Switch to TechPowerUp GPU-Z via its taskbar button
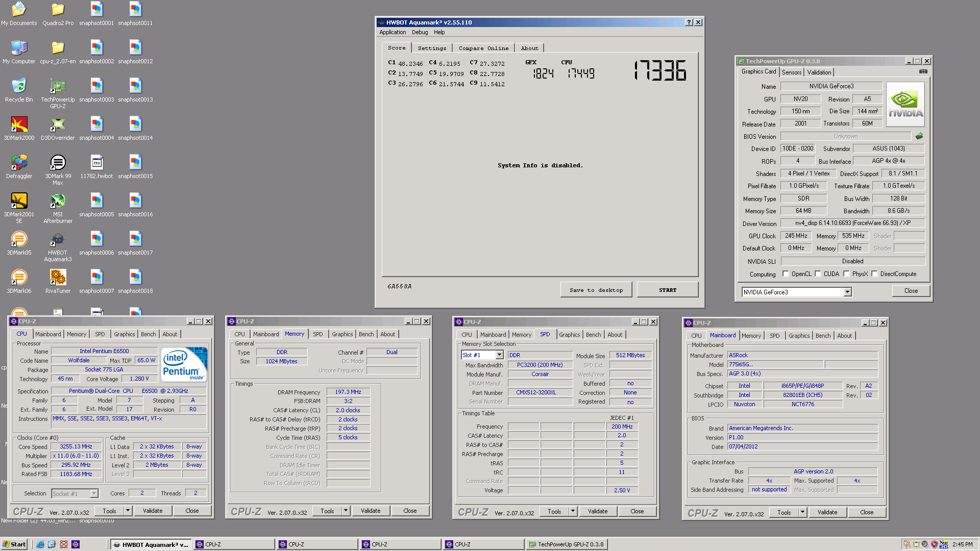The width and height of the screenshot is (980, 551). (567, 544)
